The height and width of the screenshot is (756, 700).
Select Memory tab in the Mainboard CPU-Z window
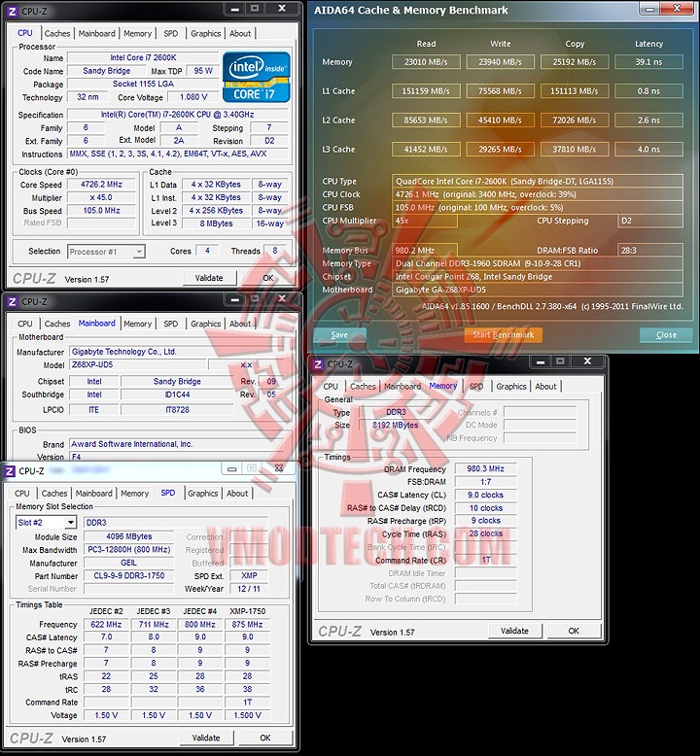(x=137, y=324)
